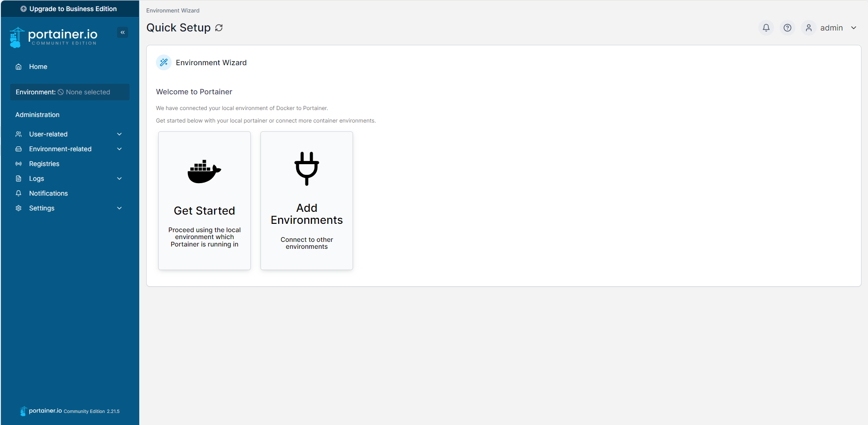Go to Home in sidebar

(x=69, y=67)
